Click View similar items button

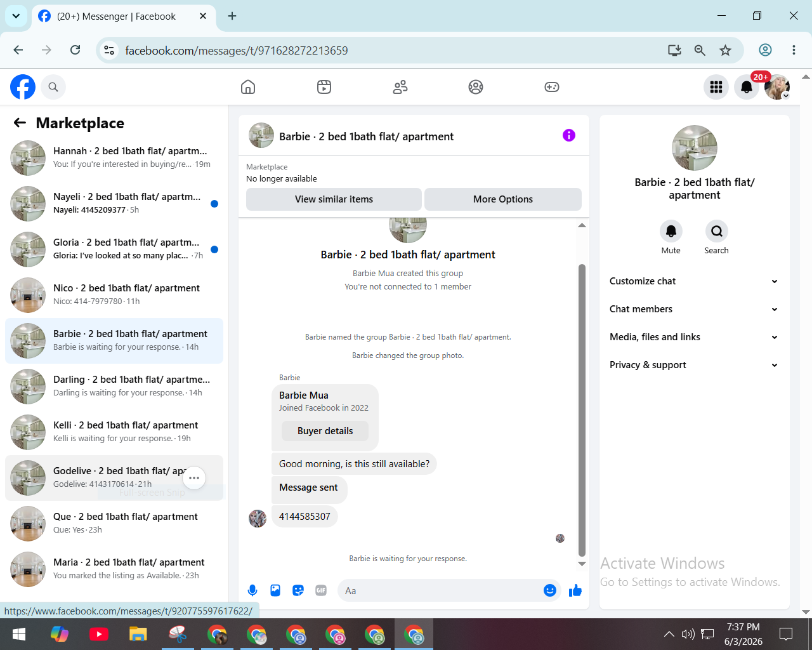click(334, 199)
